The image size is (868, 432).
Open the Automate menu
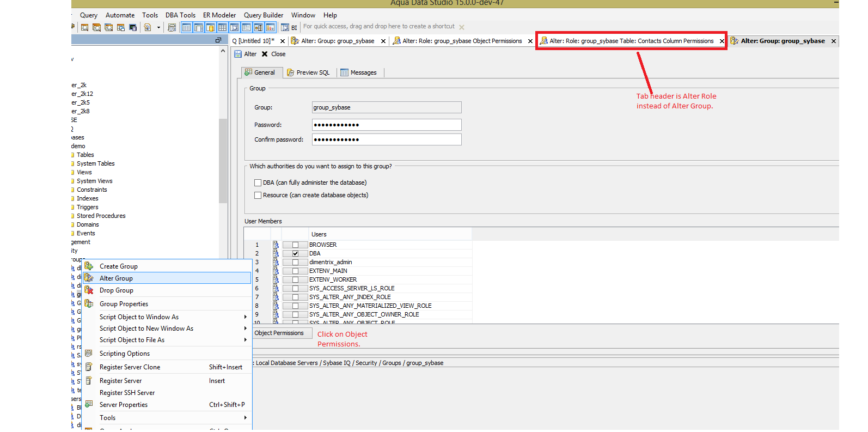pos(120,15)
